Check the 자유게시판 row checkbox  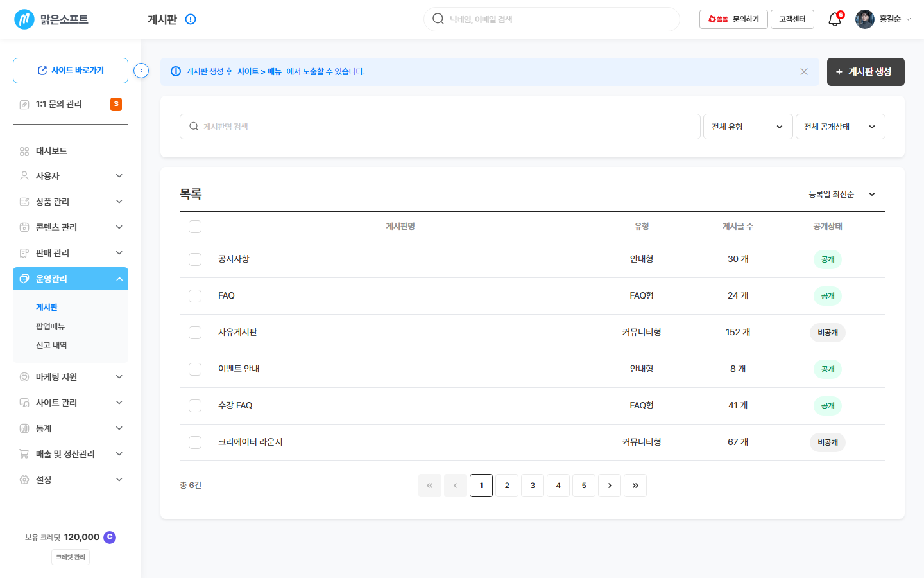[195, 333]
